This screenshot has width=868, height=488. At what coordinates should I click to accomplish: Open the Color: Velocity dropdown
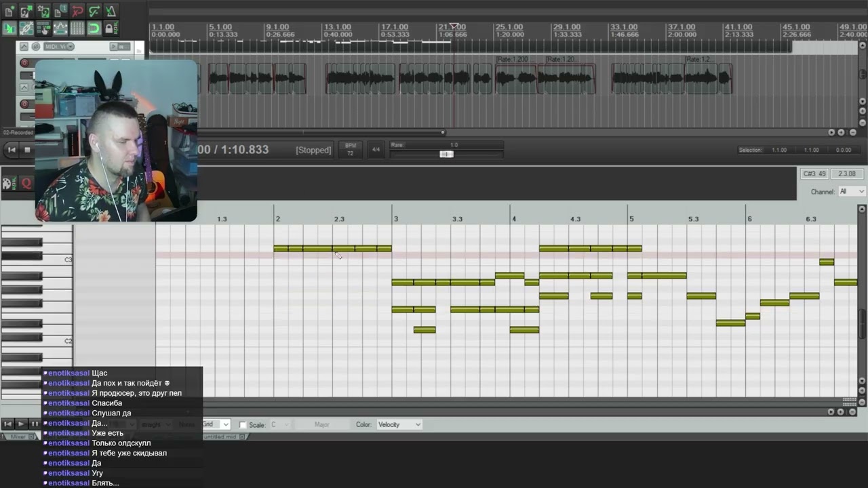(x=399, y=424)
